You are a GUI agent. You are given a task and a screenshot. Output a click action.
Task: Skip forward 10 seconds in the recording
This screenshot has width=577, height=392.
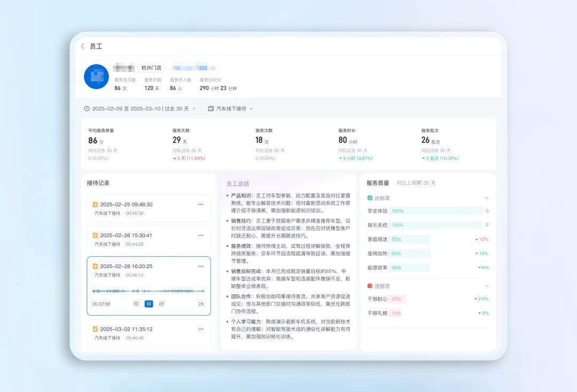[161, 304]
